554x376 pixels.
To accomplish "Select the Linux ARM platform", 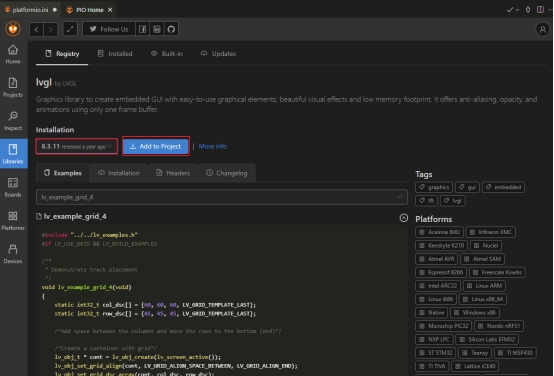I will [x=484, y=286].
